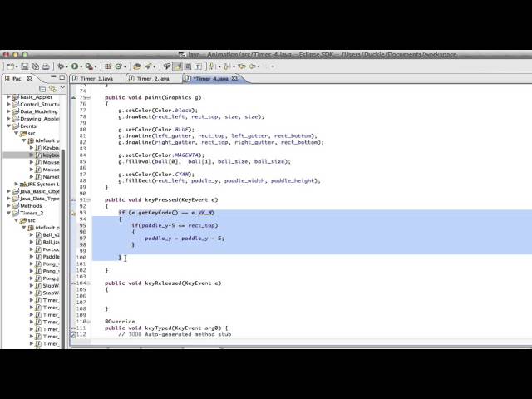Fold the paint method at line 75
Image resolution: width=532 pixels, height=399 pixels.
(x=89, y=98)
